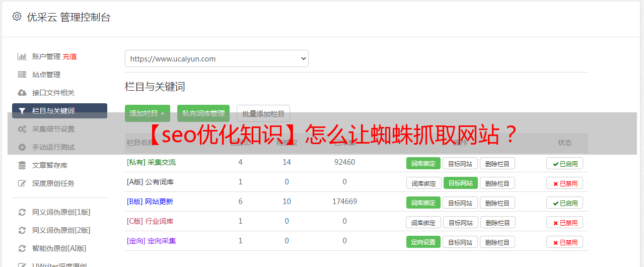The image size is (644, 267).
Task: Click 删除栏目 for 网站更新 row
Action: pos(497,203)
